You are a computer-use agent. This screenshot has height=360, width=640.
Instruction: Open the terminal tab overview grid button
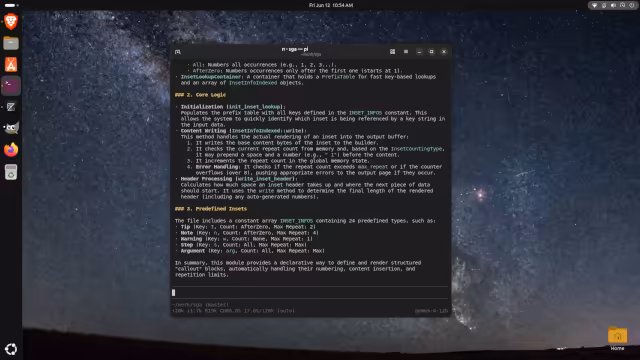point(392,52)
